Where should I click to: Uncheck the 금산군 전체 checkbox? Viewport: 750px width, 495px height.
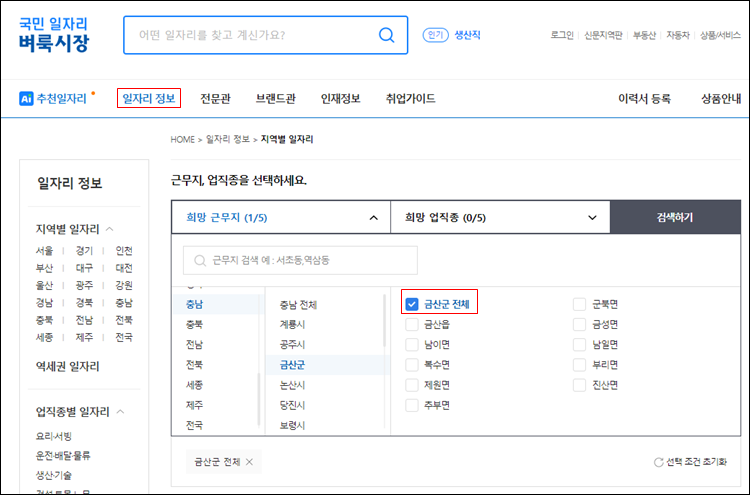point(412,304)
